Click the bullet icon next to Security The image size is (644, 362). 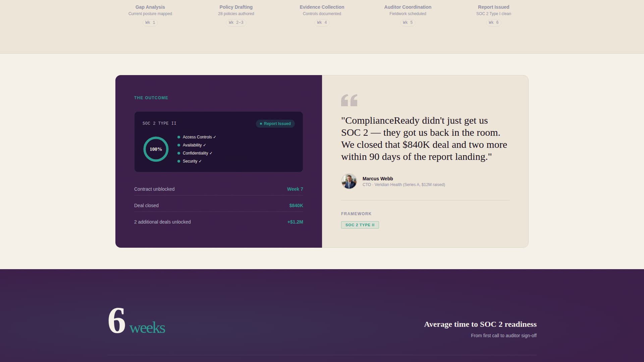178,161
